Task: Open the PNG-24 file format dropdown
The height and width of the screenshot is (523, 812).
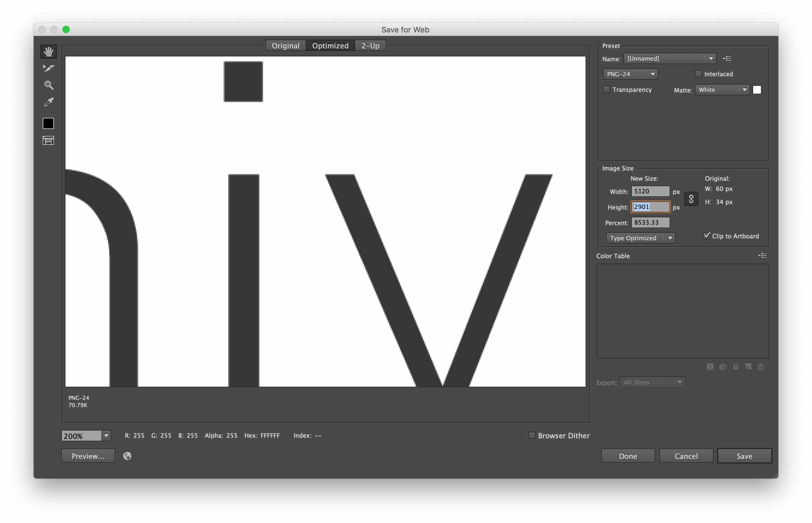Action: pyautogui.click(x=630, y=74)
